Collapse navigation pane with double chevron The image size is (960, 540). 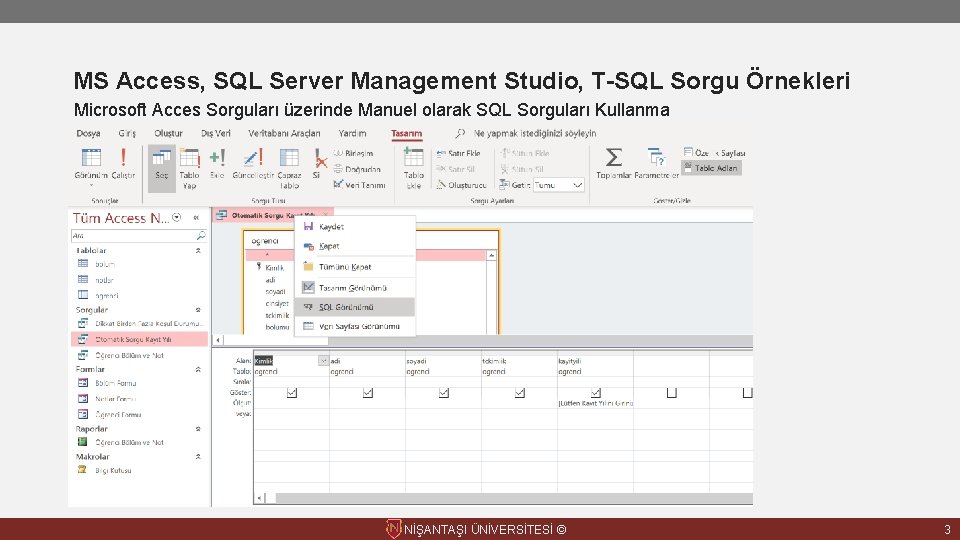[196, 217]
